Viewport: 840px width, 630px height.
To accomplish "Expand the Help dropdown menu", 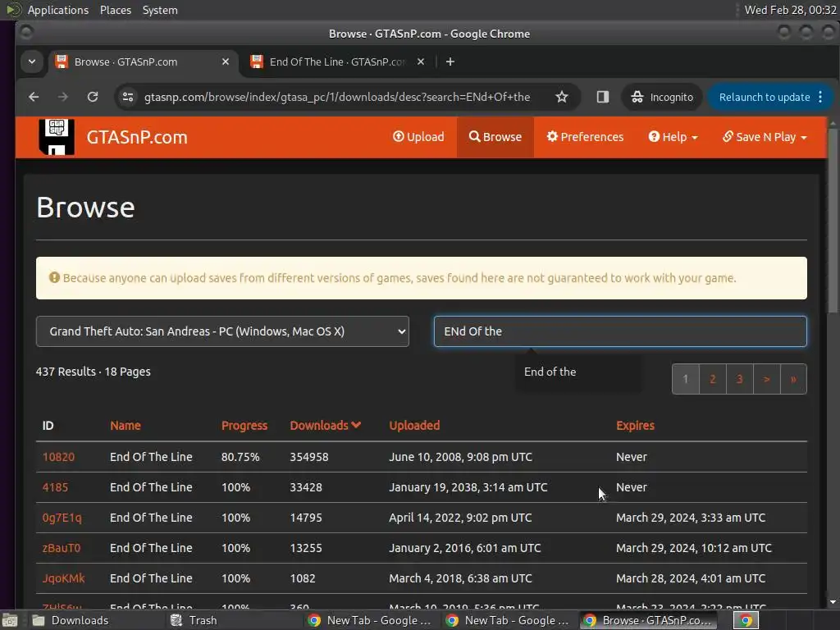I will point(673,137).
